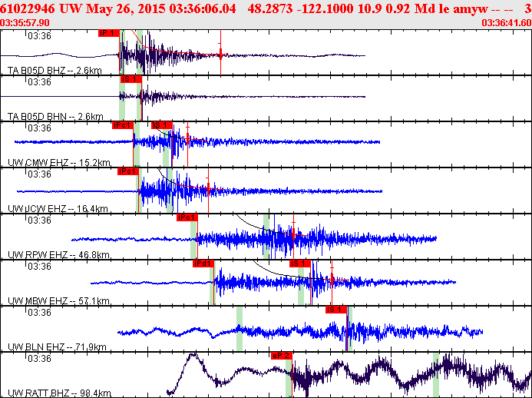Image resolution: width=532 pixels, height=398 pixels.
Task: Click the green predicted S bar on UW RPW trace
Action: tap(266, 237)
